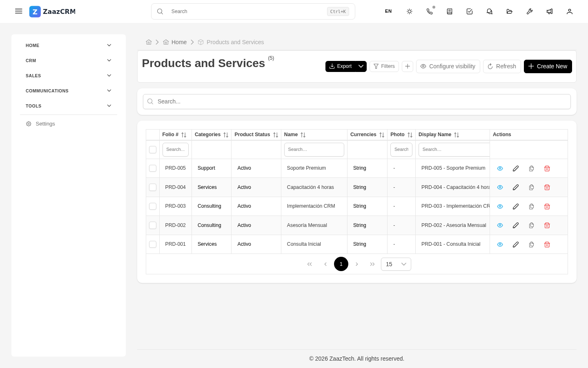Check the PRD-001 row checkbox

tap(153, 245)
